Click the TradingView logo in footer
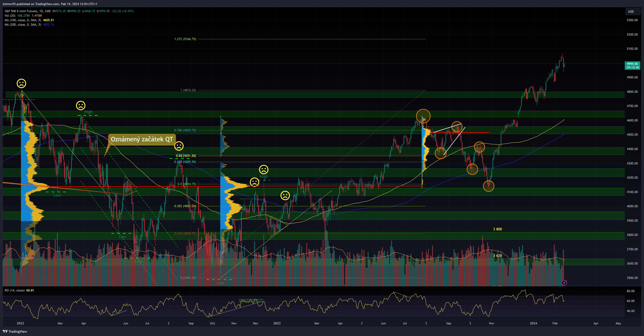Screen dimensions: 644x336 [15, 331]
